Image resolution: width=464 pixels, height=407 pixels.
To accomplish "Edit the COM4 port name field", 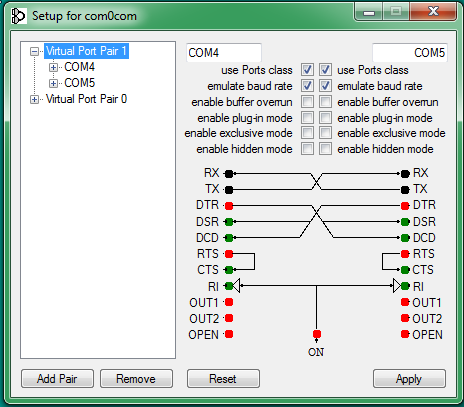I will 224,53.
